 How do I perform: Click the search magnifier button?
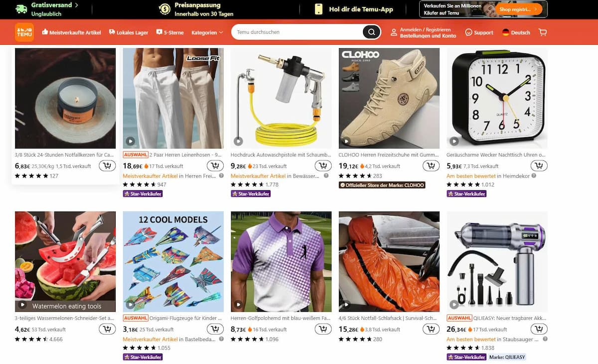click(x=371, y=32)
